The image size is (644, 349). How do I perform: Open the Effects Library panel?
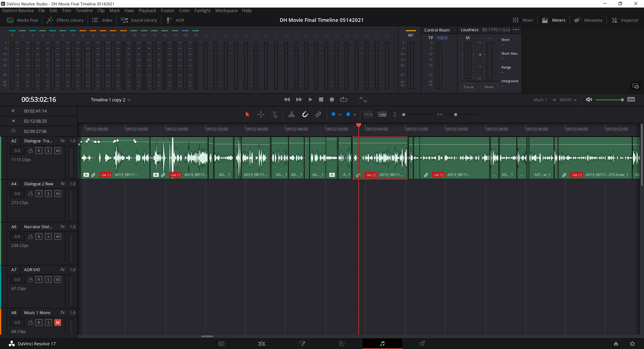tap(65, 20)
